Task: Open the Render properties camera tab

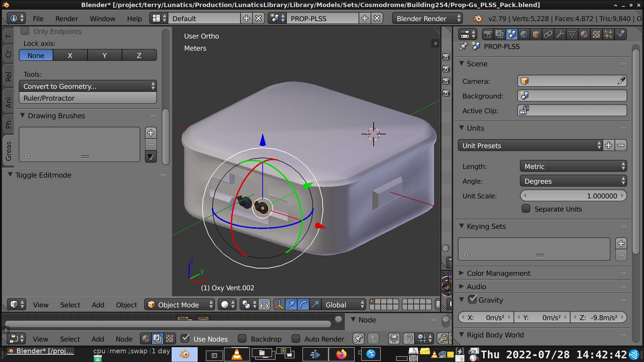Action: pyautogui.click(x=488, y=34)
